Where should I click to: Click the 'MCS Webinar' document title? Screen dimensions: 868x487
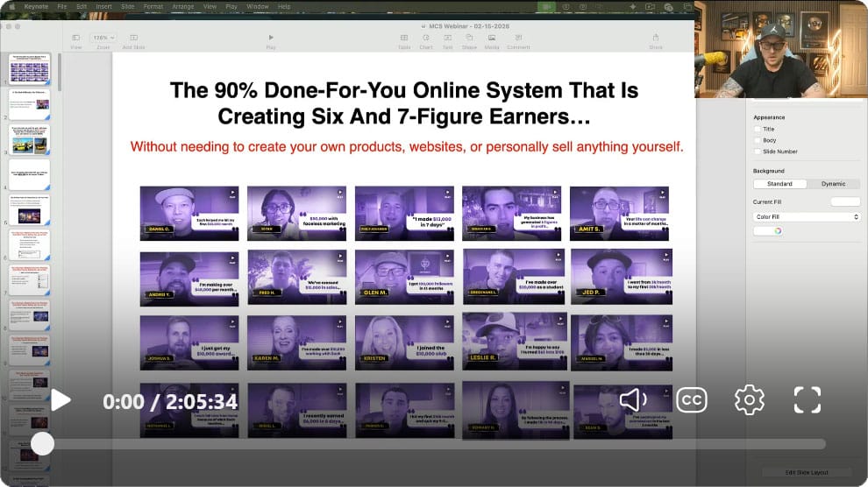tap(469, 26)
